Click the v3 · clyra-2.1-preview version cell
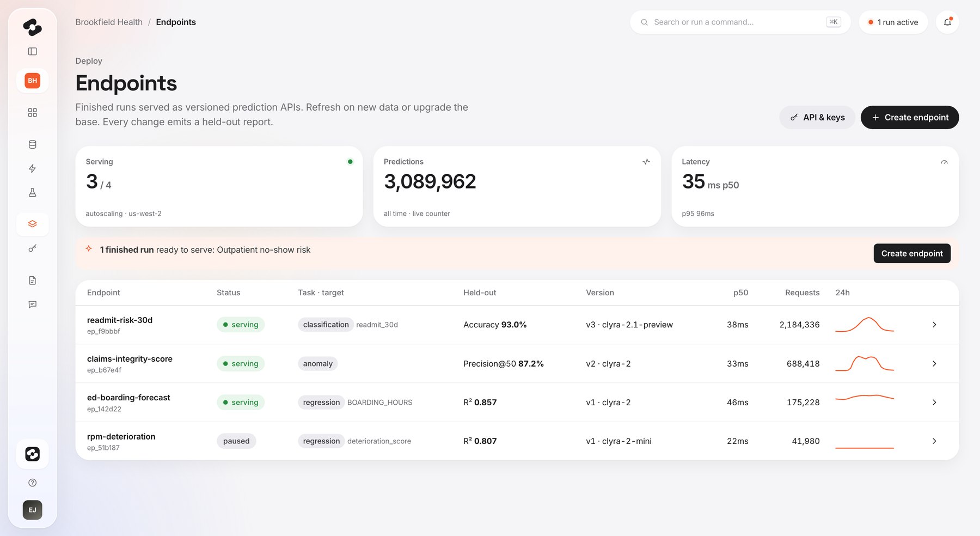 (629, 325)
